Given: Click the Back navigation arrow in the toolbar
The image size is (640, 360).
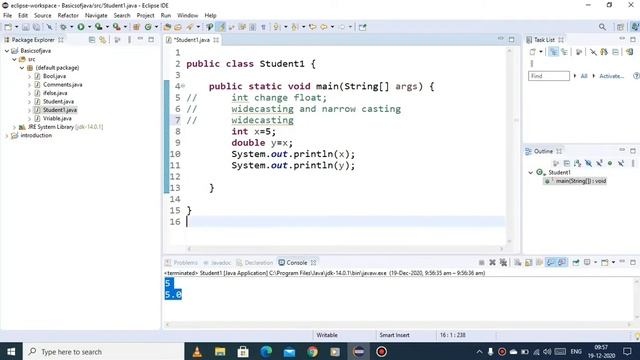Looking at the screenshot, I should (x=324, y=27).
